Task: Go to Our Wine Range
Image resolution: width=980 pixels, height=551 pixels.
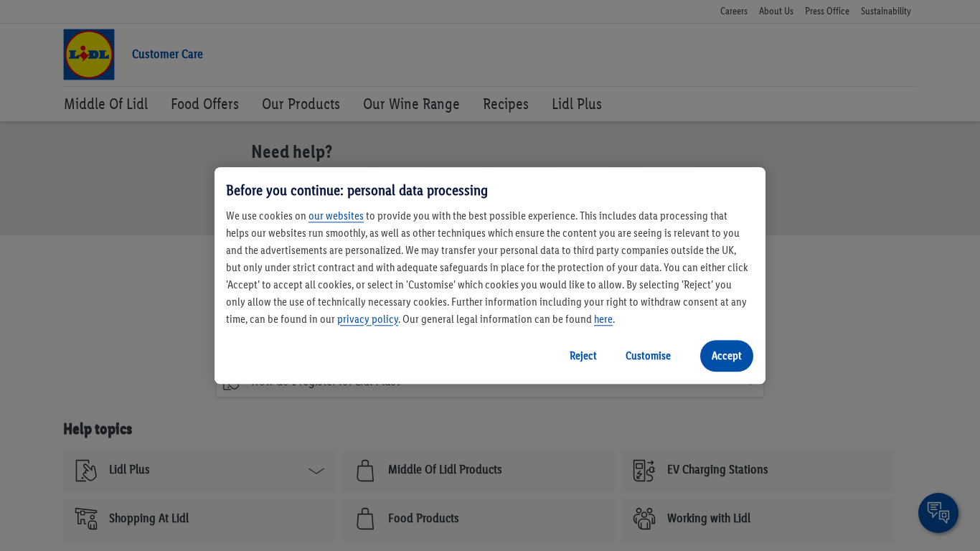Action: (411, 104)
